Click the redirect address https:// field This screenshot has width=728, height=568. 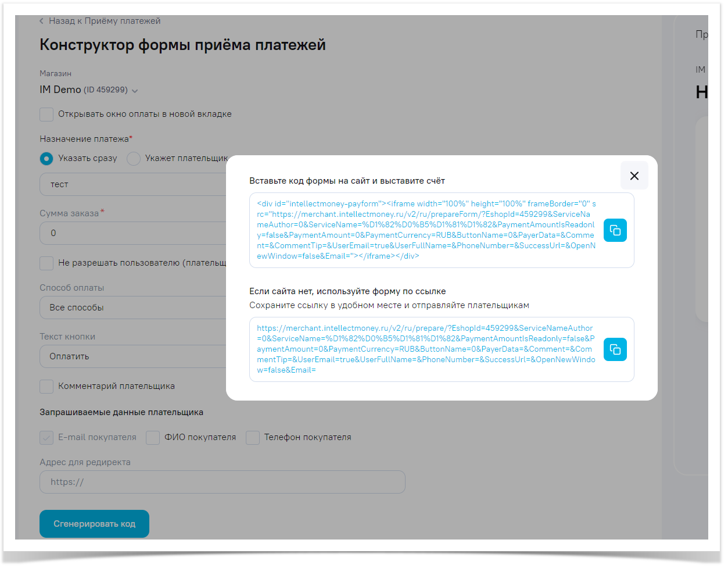tap(222, 482)
